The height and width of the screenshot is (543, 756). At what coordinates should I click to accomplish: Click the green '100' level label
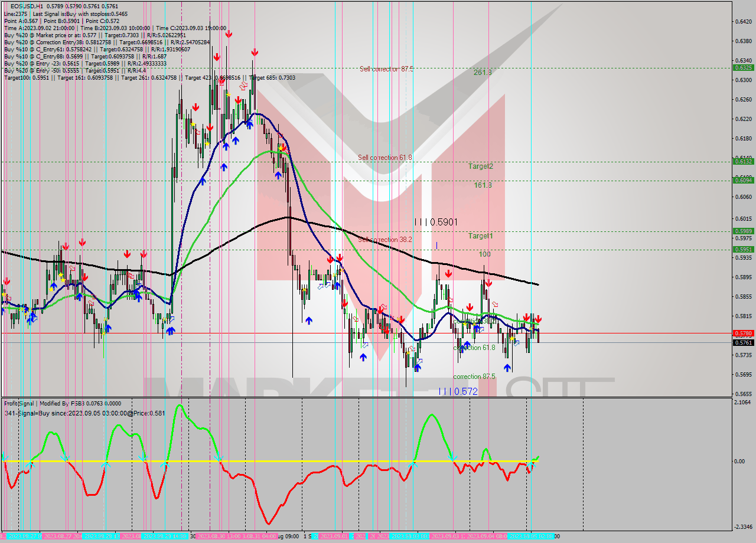tap(485, 254)
